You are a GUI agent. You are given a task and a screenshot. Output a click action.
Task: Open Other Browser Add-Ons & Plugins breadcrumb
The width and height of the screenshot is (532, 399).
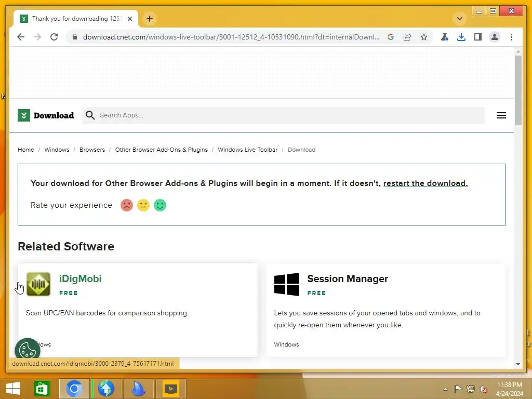[x=161, y=150]
